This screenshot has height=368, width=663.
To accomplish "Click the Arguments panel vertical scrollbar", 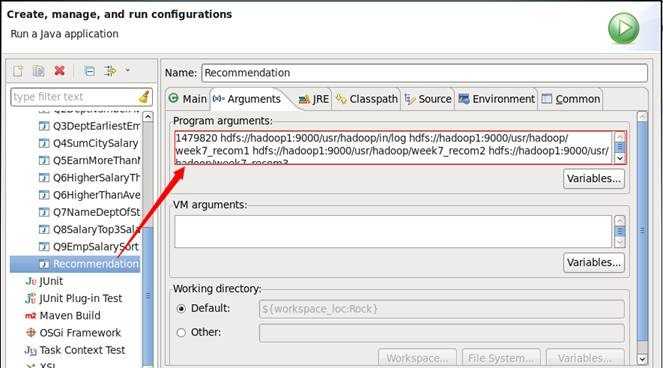I will point(642,238).
